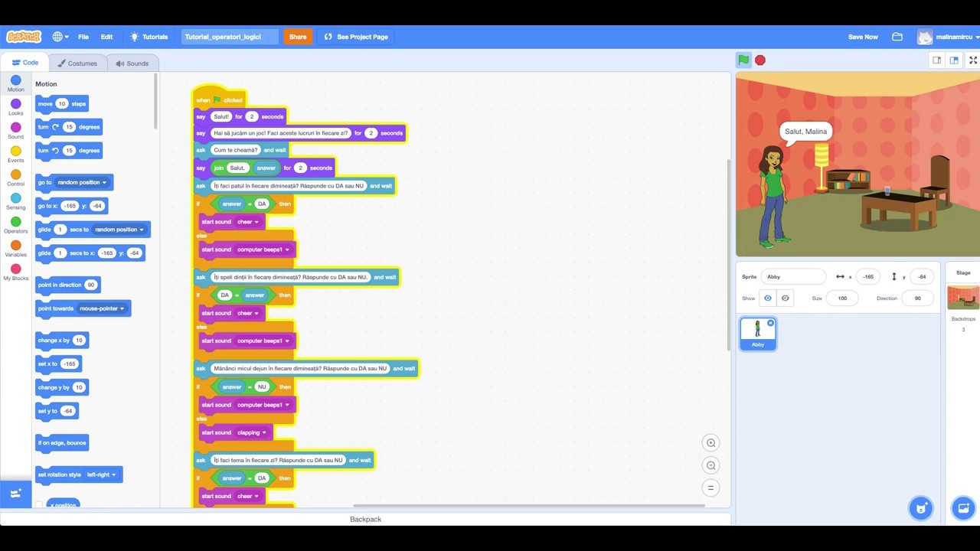This screenshot has width=980, height=551.
Task: Open 'point towards mouse-pointer' dropdown
Action: (x=102, y=308)
